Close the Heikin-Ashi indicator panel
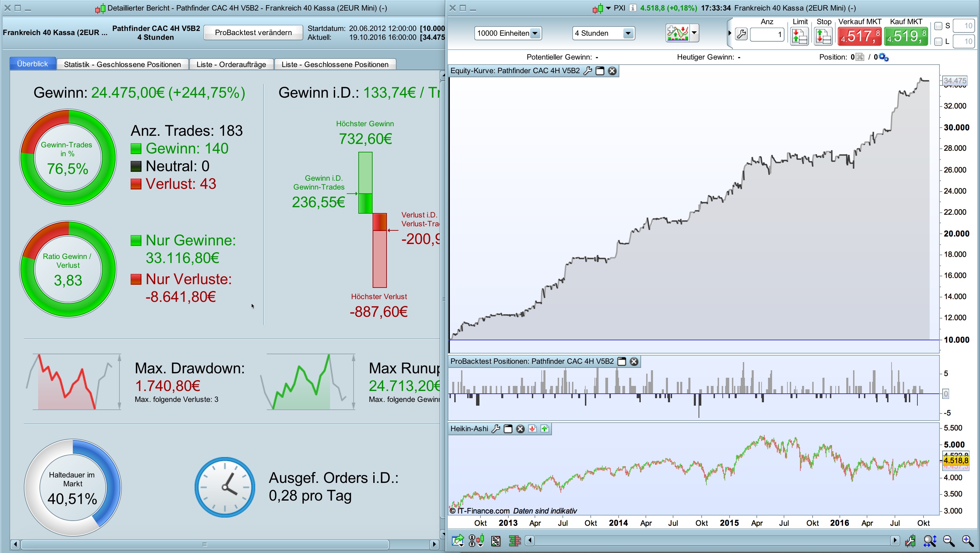This screenshot has width=980, height=553. click(520, 429)
